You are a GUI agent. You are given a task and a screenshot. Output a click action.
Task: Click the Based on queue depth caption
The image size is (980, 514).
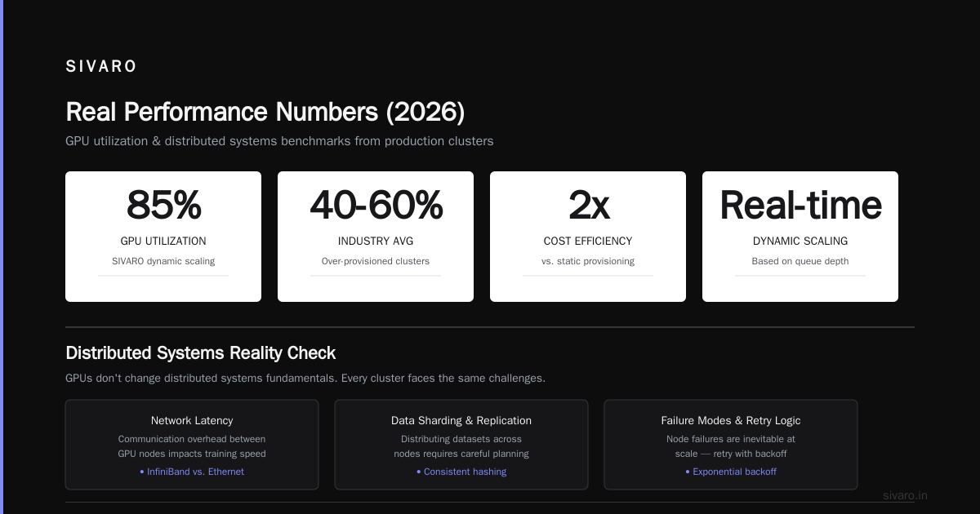point(800,262)
